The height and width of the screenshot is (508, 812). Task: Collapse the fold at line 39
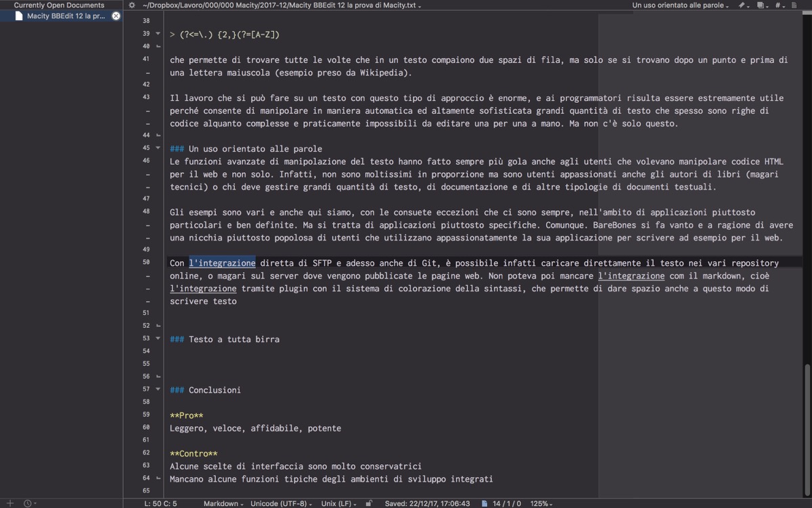pyautogui.click(x=158, y=34)
